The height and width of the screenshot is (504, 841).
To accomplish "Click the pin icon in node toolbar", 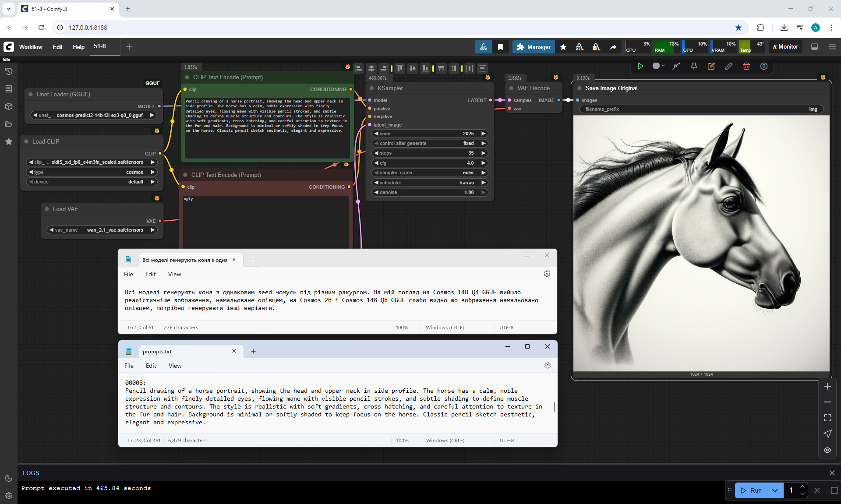I will point(693,66).
